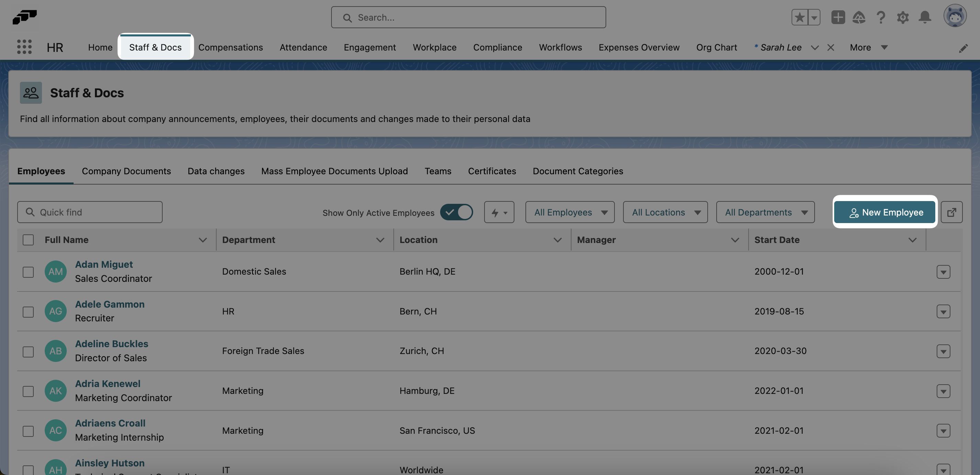Open the Compensations navigation tab
Viewport: 980px width, 475px height.
[x=230, y=47]
